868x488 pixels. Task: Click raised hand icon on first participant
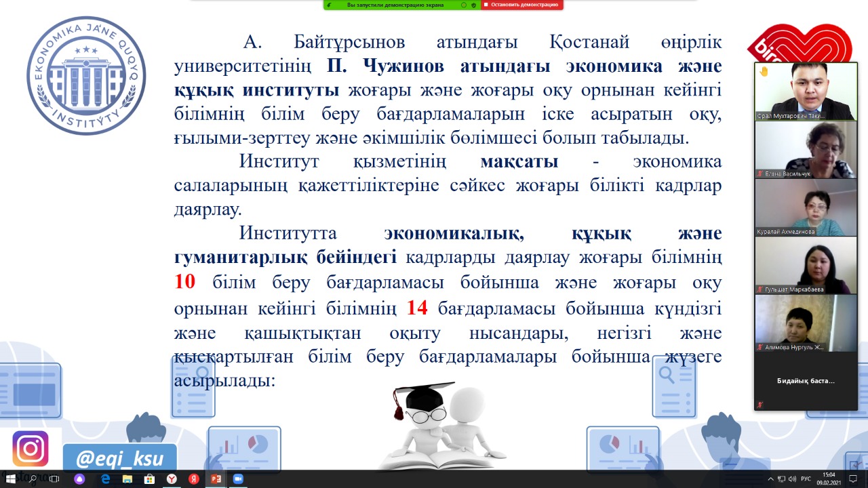pos(764,71)
